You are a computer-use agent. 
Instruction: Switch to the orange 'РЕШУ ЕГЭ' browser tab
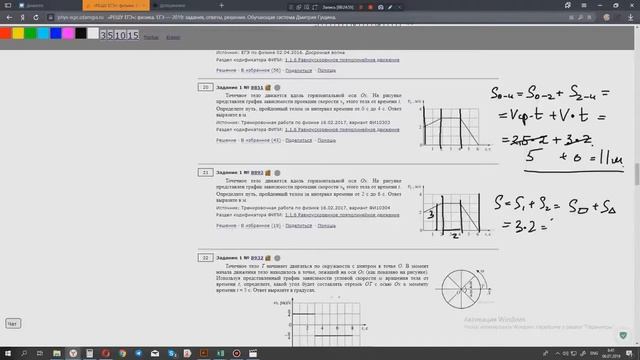coord(116,6)
